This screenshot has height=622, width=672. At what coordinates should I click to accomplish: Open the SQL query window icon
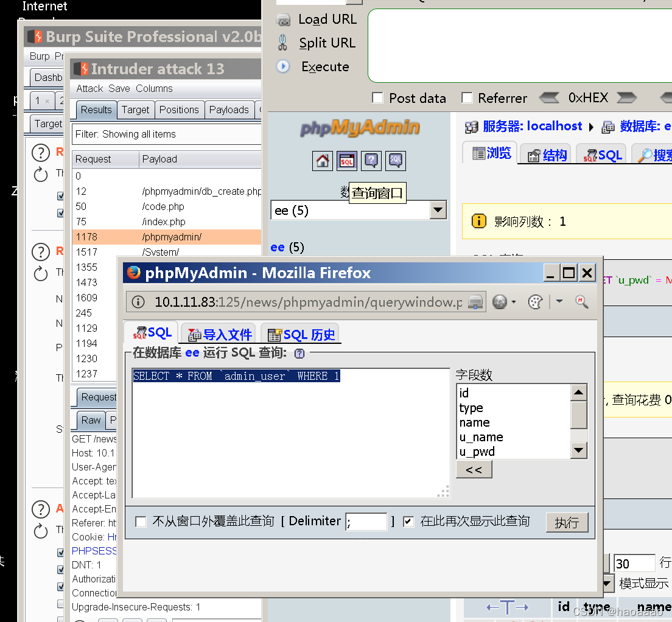(x=347, y=161)
